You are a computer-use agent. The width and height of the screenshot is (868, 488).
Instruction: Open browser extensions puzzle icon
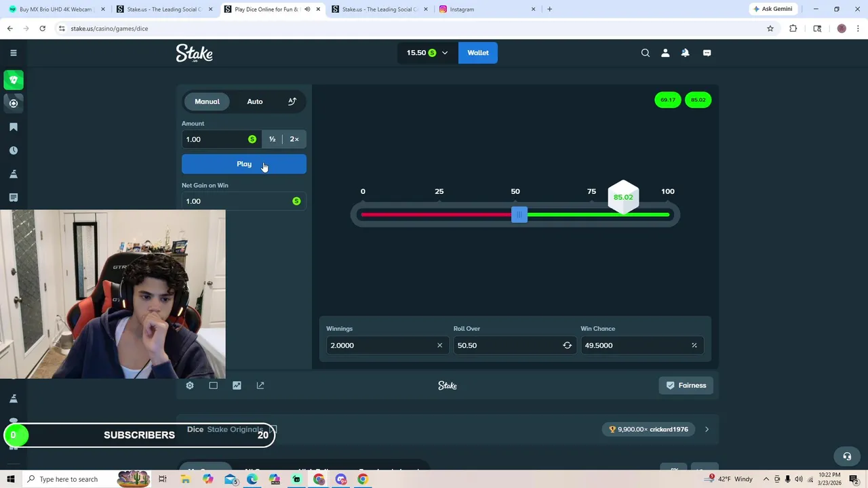[793, 28]
